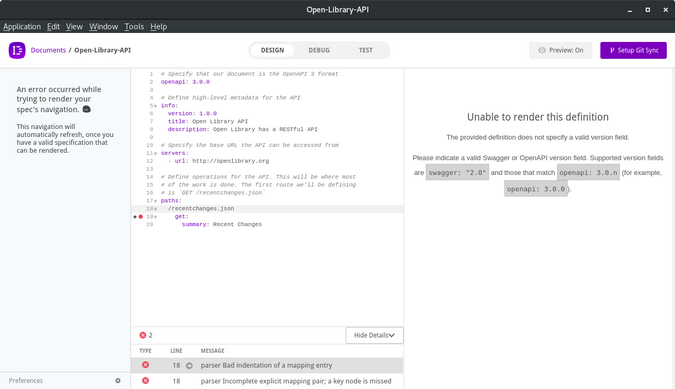Viewport: 675px width, 389px height.
Task: Click the openapi: 3.0.0 example snippet in preview
Action: click(536, 189)
